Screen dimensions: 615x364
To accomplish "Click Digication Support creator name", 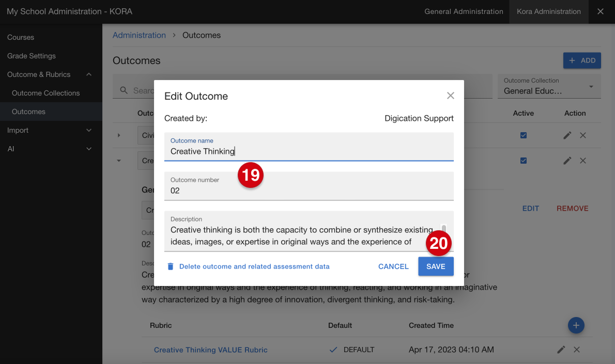I will coord(419,118).
